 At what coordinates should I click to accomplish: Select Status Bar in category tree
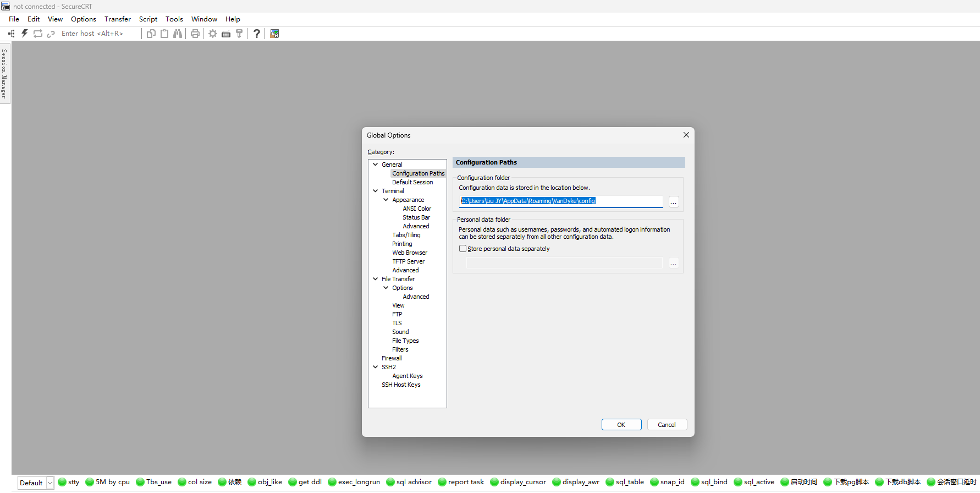(x=416, y=217)
